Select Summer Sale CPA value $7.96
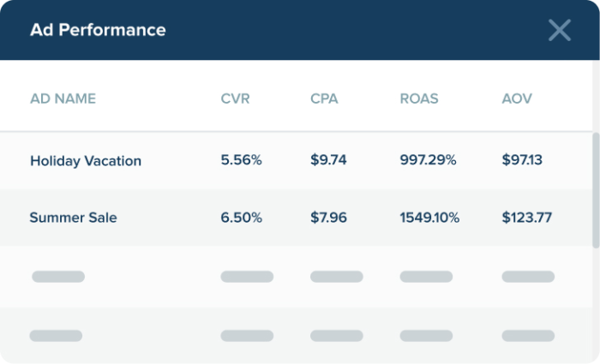Image resolution: width=600 pixels, height=364 pixels. click(328, 218)
